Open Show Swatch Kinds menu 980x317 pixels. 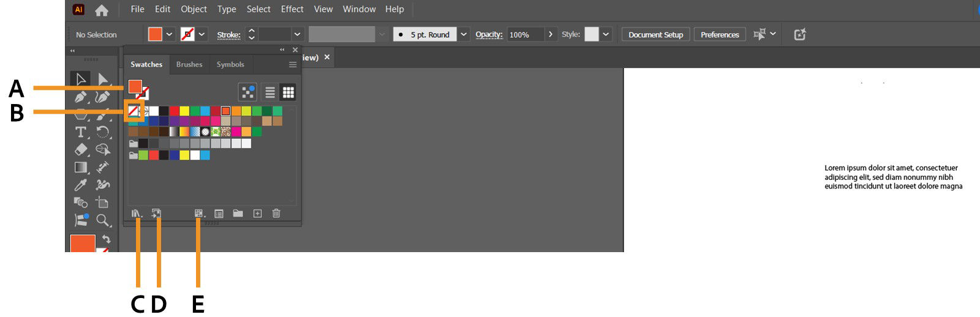pos(199,214)
